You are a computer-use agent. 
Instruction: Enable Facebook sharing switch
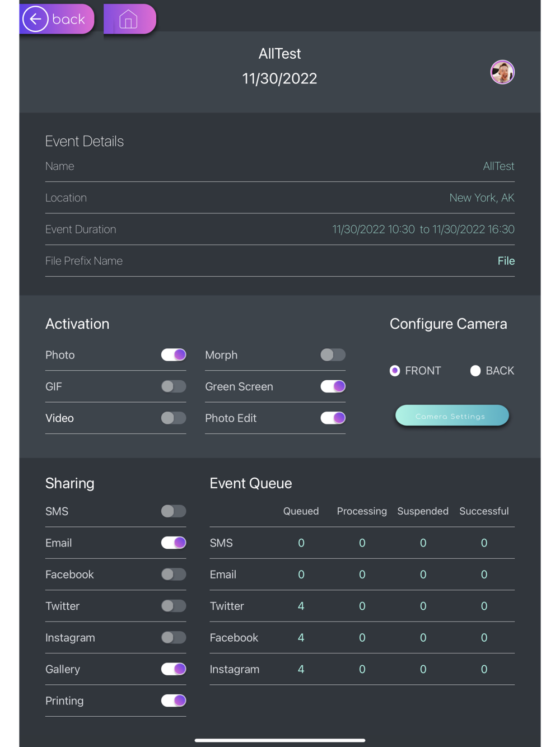point(174,574)
